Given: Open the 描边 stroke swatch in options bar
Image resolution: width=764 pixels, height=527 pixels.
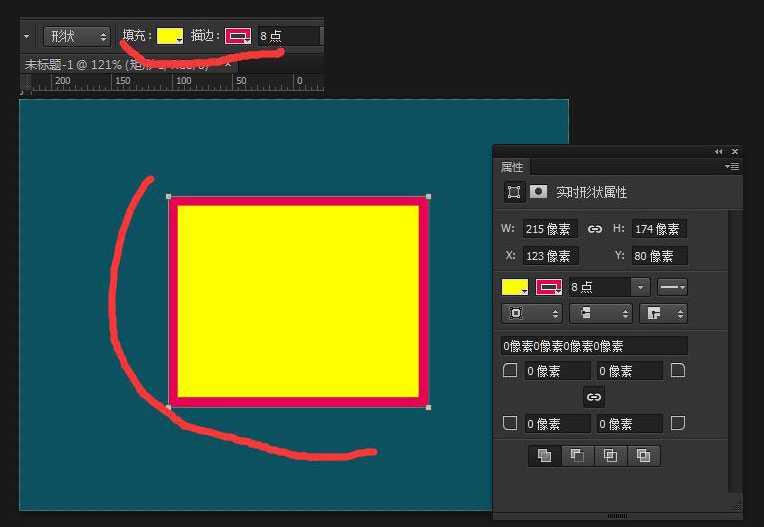Looking at the screenshot, I should click(238, 37).
